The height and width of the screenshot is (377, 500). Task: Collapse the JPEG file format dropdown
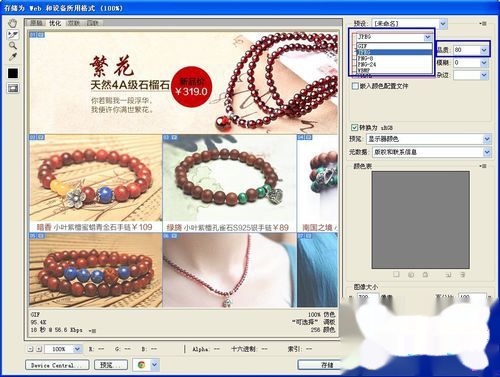tap(428, 37)
